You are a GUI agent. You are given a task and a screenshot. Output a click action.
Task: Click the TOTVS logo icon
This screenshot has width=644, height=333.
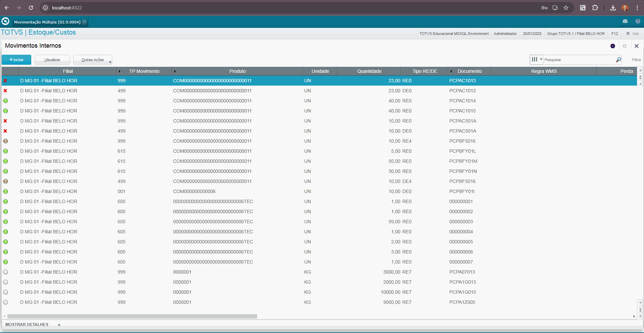pos(5,21)
